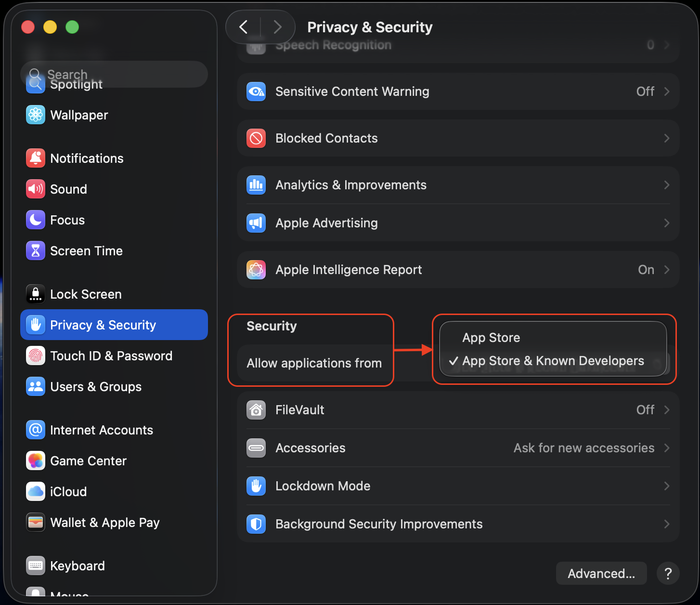
Task: Click the Search field in the sidebar
Action: tap(114, 74)
